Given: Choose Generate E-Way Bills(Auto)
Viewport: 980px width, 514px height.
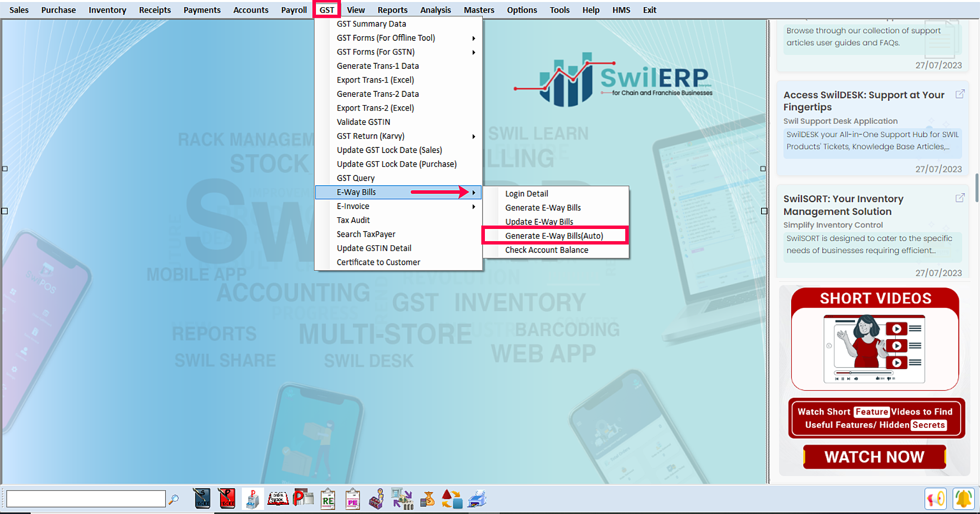Looking at the screenshot, I should (x=556, y=236).
